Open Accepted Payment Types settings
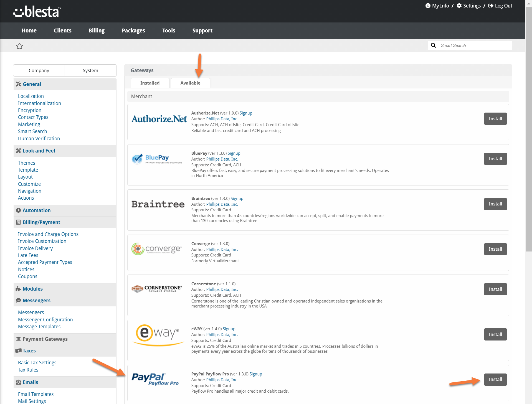The width and height of the screenshot is (532, 404). [x=45, y=262]
